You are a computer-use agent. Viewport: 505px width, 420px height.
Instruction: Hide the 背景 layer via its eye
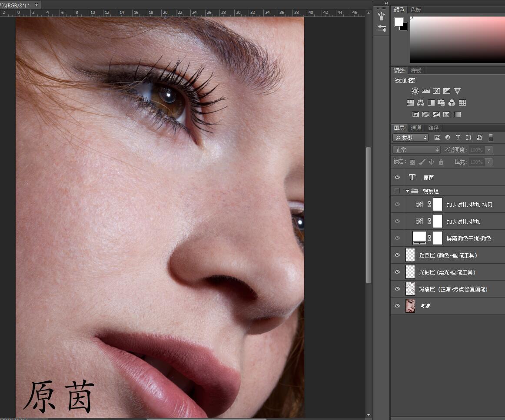pyautogui.click(x=397, y=306)
